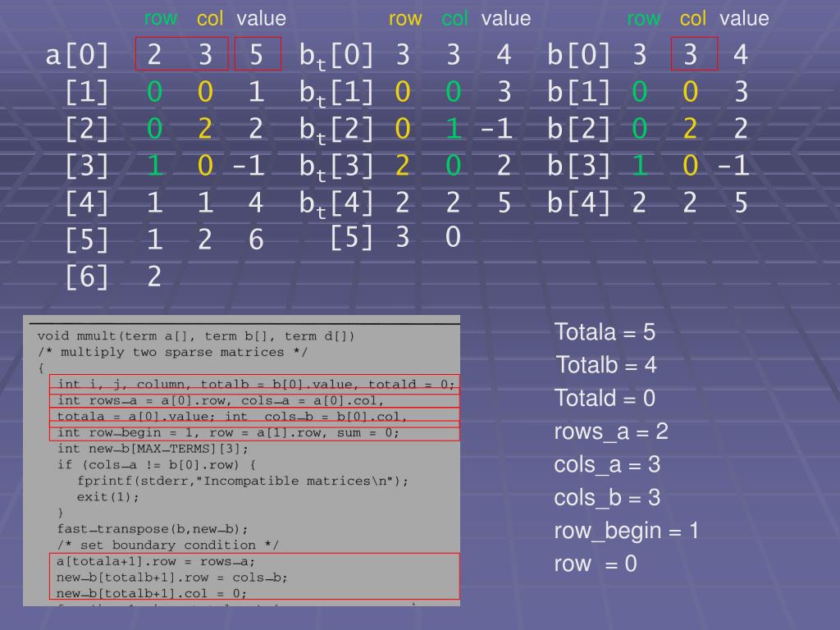The image size is (840, 630).
Task: Click the 'int new_b[MAX_TERMS][3];' line
Action: [153, 449]
